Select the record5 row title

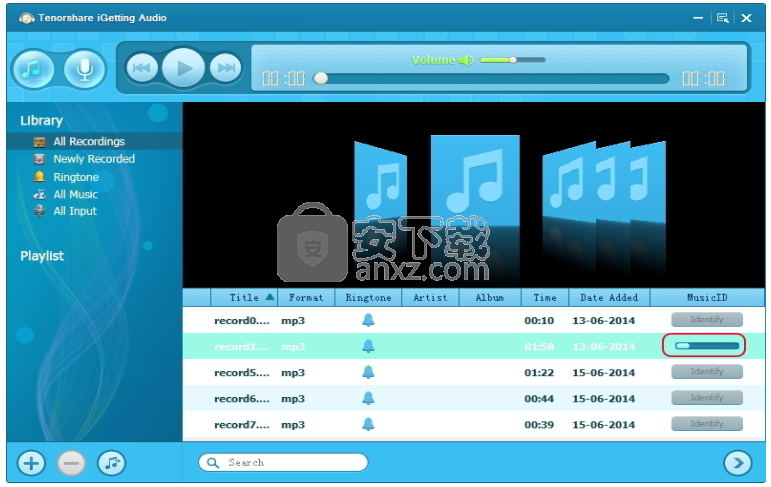[x=242, y=373]
